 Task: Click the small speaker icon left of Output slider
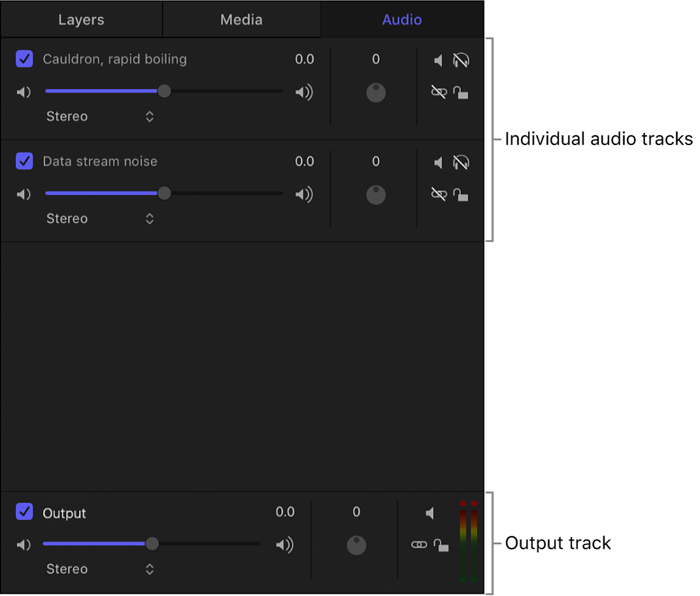(24, 544)
